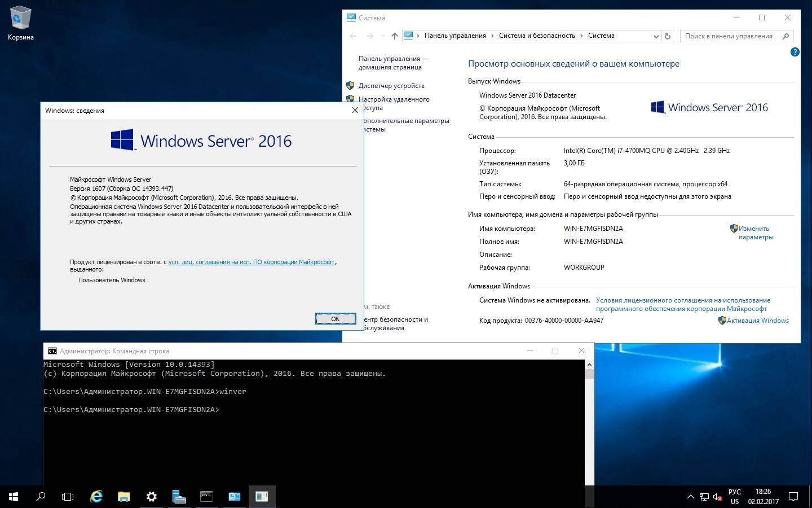Image resolution: width=812 pixels, height=508 pixels.
Task: Open File Explorer from taskbar
Action: pyautogui.click(x=124, y=497)
